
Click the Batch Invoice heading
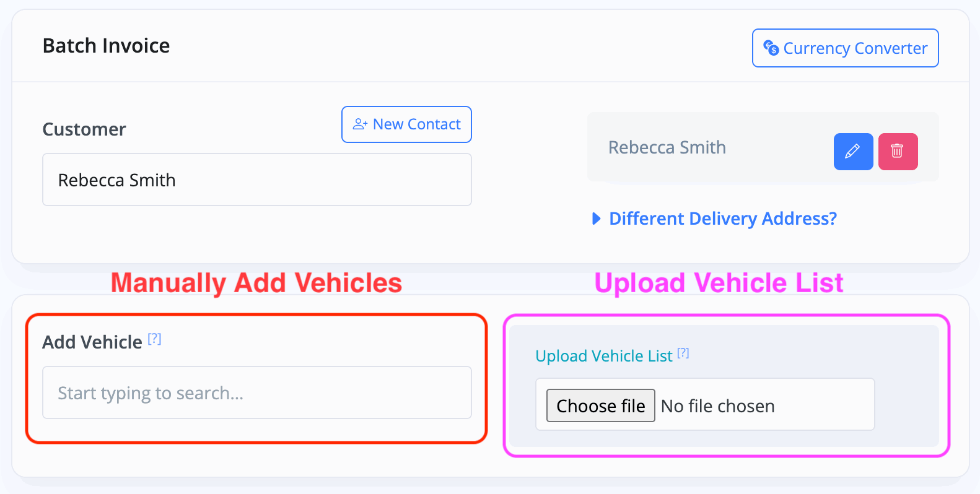coord(106,46)
